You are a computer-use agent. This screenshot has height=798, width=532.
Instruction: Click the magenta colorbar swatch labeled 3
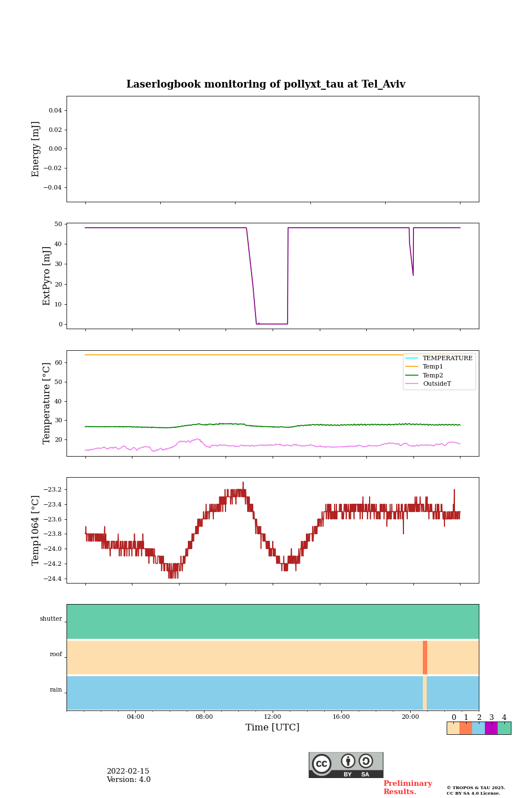point(491,728)
